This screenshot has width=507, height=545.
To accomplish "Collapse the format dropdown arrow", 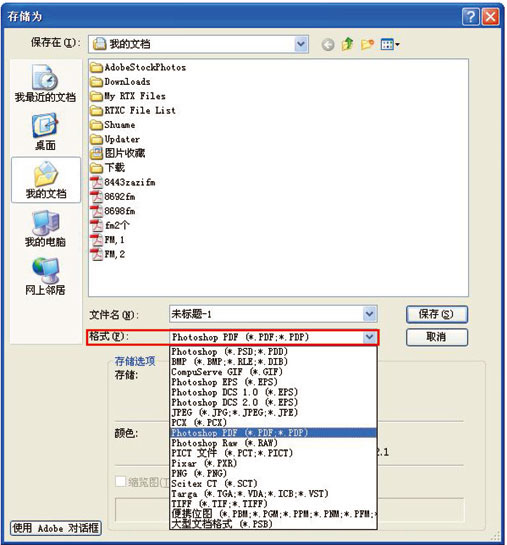I will (x=369, y=337).
